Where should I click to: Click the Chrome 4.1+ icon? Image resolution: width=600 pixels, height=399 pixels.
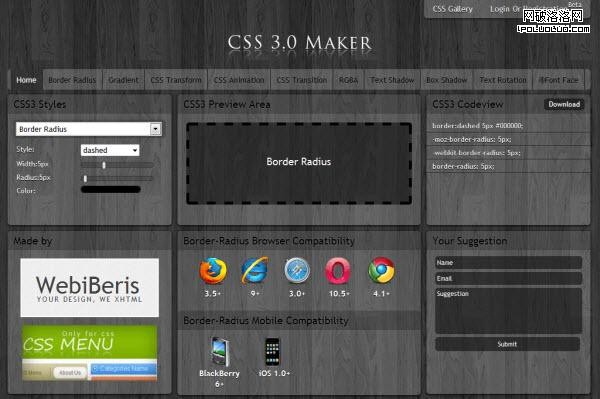click(x=381, y=270)
